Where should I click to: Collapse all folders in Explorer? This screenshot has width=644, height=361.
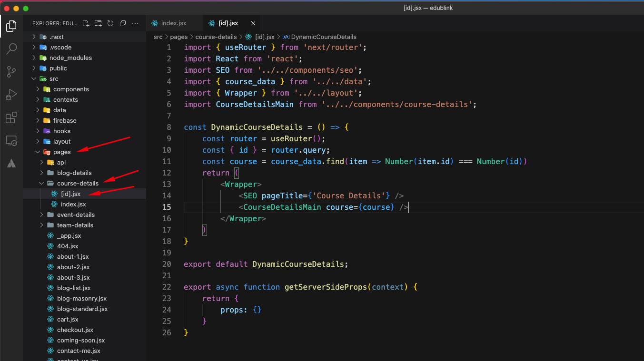(123, 23)
